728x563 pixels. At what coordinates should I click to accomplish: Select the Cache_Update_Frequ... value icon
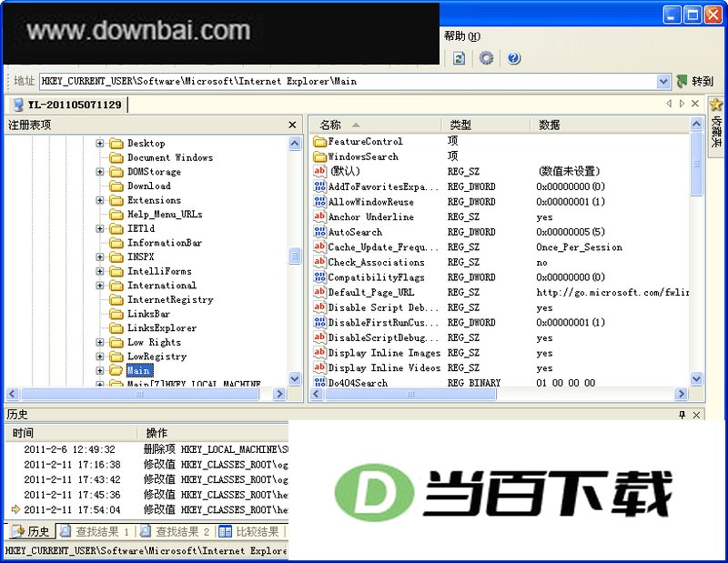319,246
